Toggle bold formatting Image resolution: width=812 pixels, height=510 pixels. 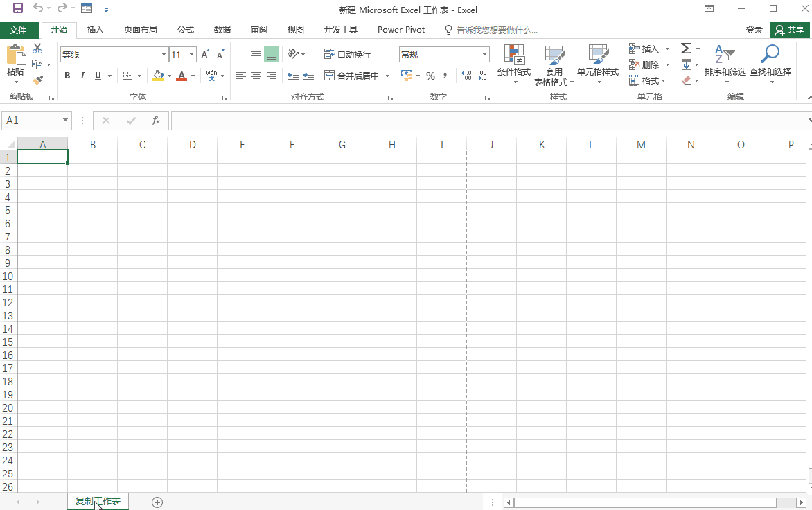click(67, 76)
